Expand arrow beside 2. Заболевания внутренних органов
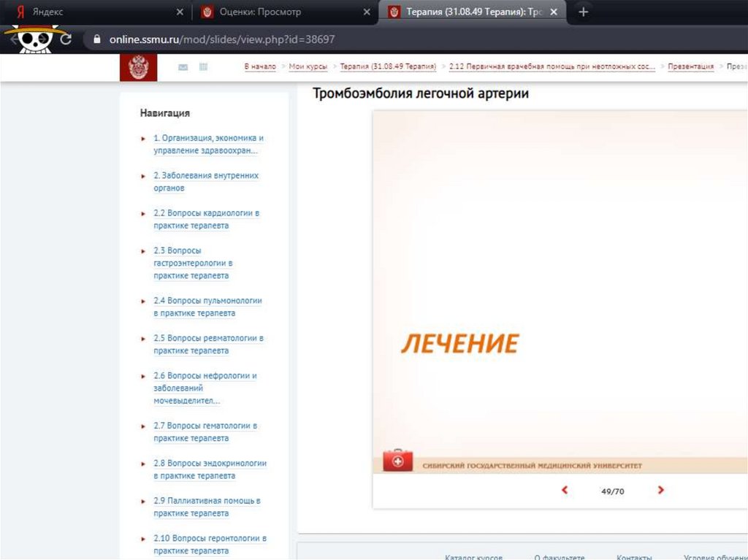Viewport: 748px width, 560px height. [x=143, y=176]
